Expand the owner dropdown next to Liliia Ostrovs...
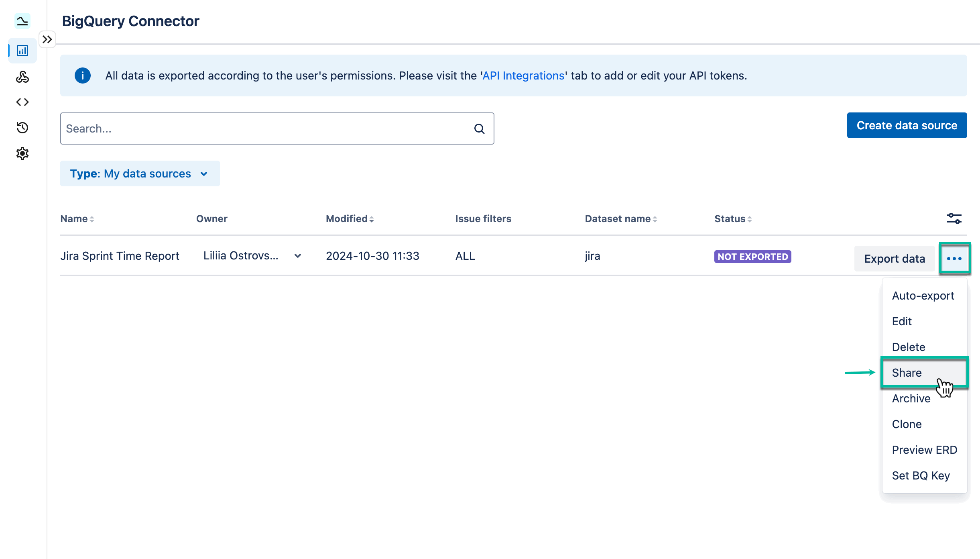 [x=298, y=256]
